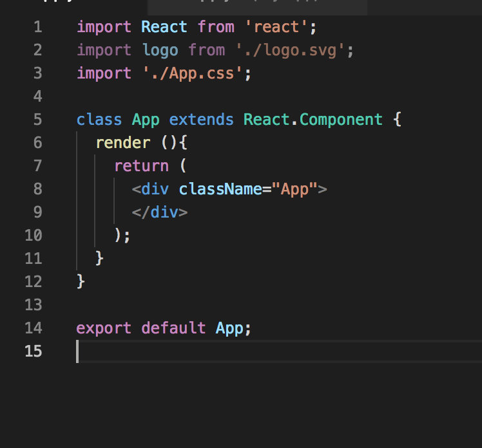Select line number 5 in the gutter
The image size is (482, 448).
click(x=38, y=120)
